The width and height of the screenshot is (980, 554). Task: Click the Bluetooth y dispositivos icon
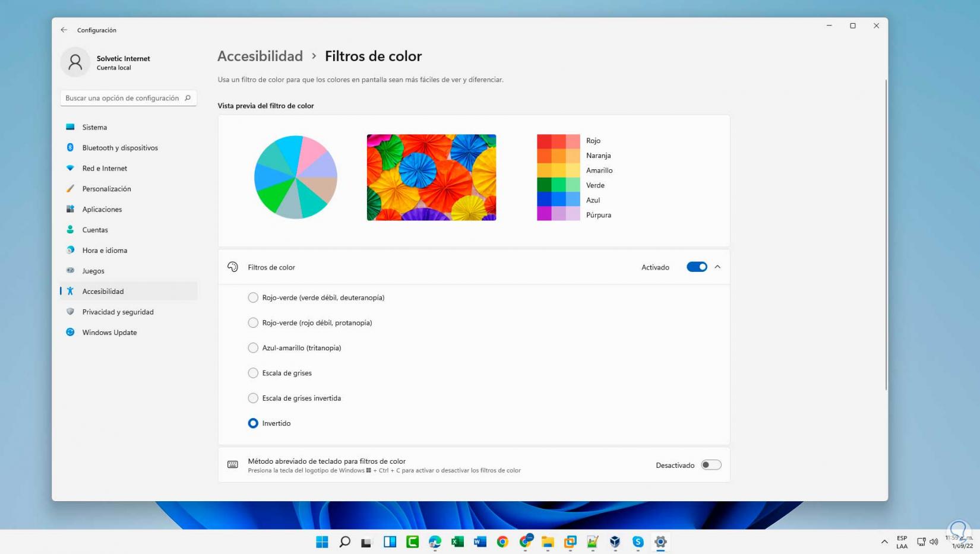[x=70, y=147]
